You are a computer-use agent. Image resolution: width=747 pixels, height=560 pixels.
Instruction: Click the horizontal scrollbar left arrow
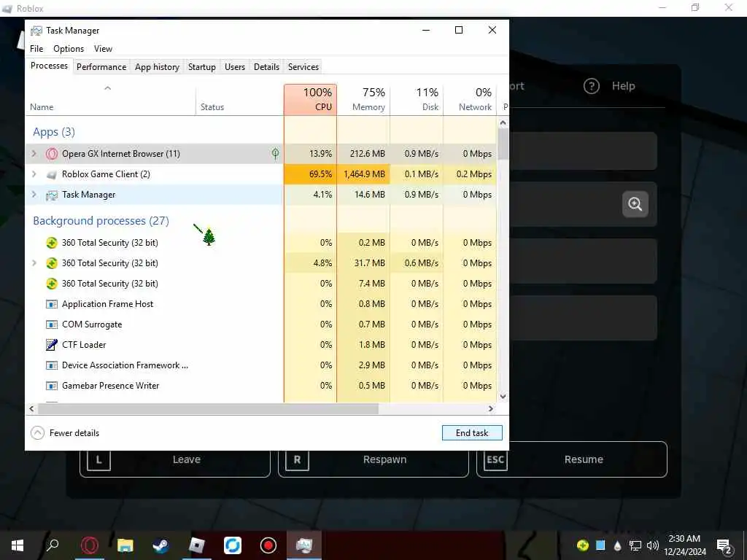tap(32, 408)
